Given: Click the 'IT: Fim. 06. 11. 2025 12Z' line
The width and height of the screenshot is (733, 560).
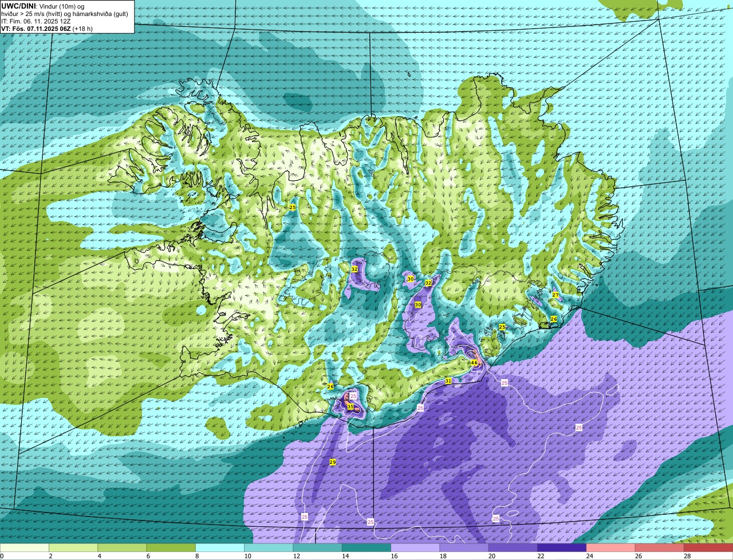Looking at the screenshot, I should tap(36, 21).
